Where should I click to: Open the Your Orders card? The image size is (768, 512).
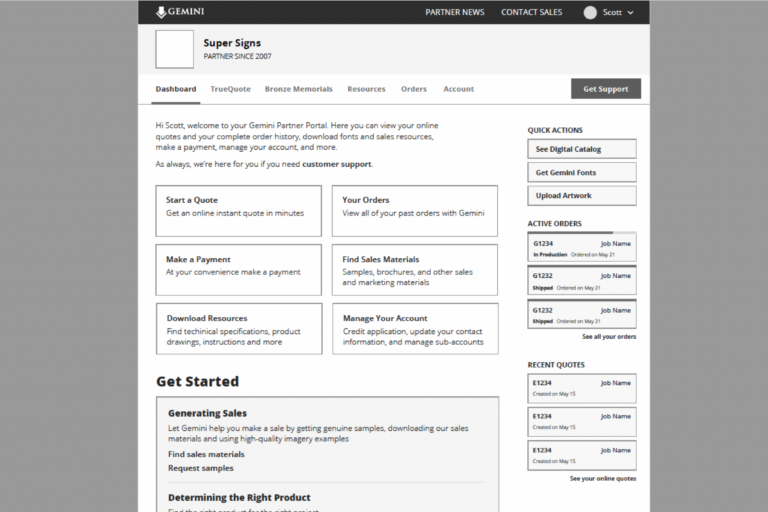[x=415, y=211]
